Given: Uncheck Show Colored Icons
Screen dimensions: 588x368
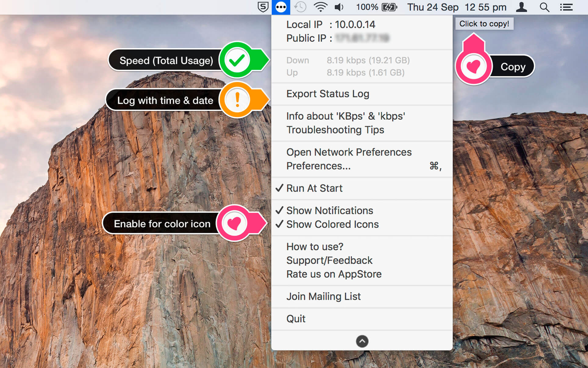Looking at the screenshot, I should [x=332, y=224].
